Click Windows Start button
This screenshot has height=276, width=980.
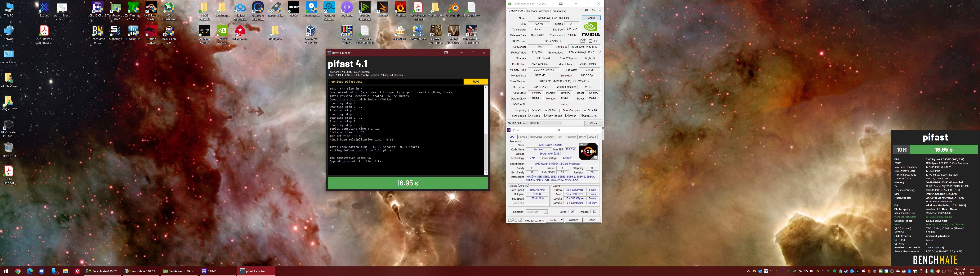(x=6, y=271)
